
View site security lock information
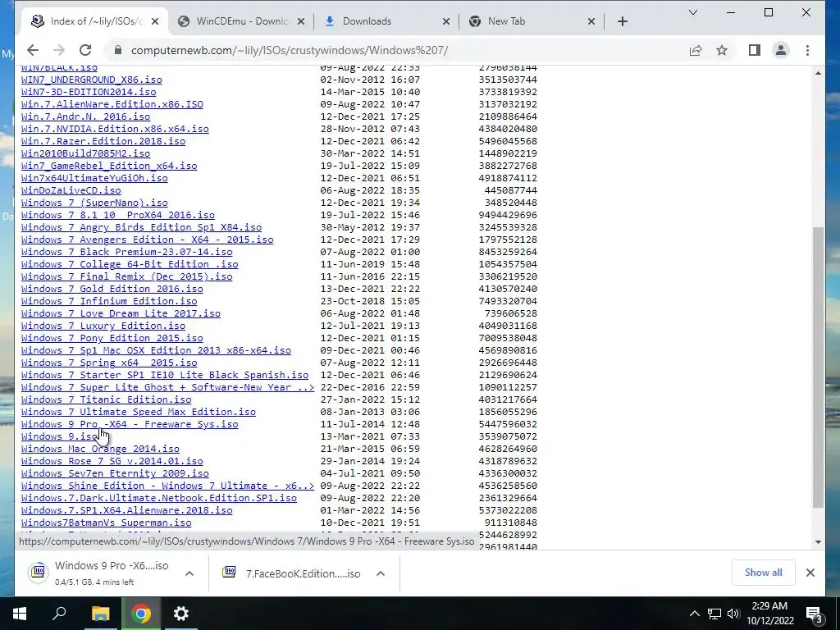click(x=118, y=50)
